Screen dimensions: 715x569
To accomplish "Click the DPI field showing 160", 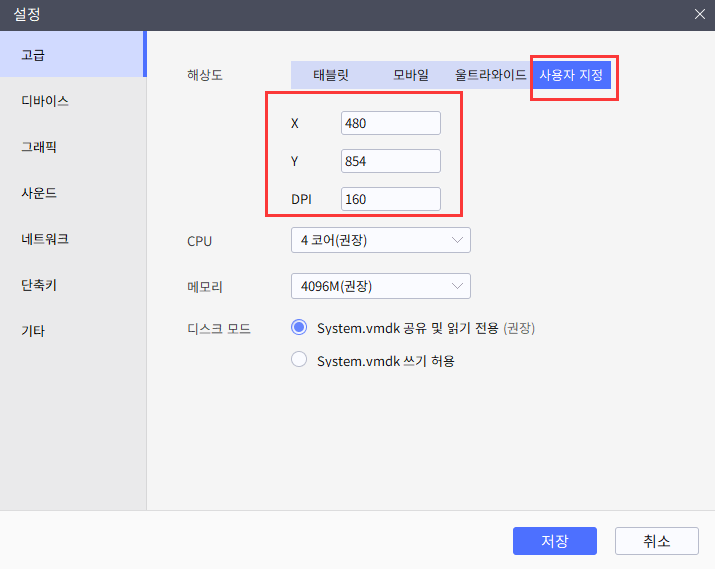I will (x=390, y=199).
